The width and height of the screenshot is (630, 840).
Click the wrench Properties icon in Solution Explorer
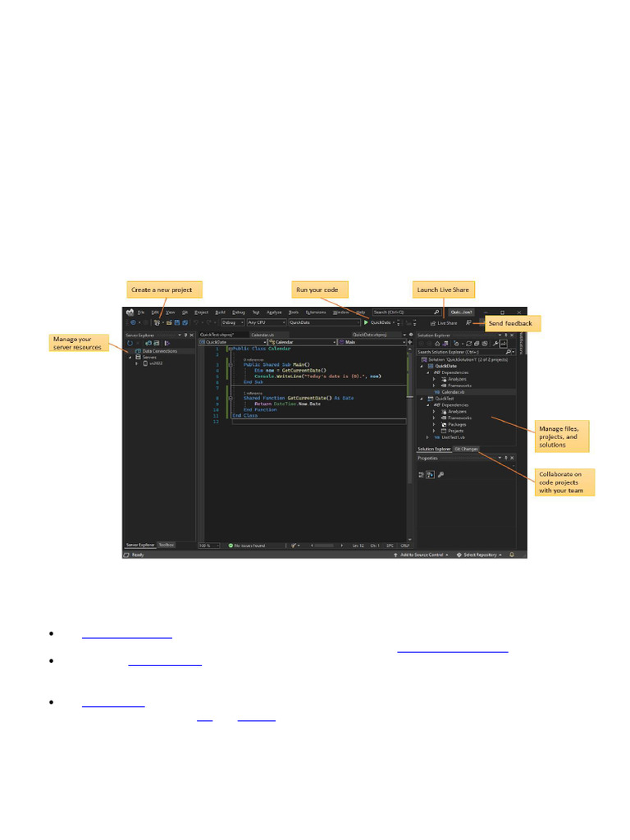coord(495,344)
